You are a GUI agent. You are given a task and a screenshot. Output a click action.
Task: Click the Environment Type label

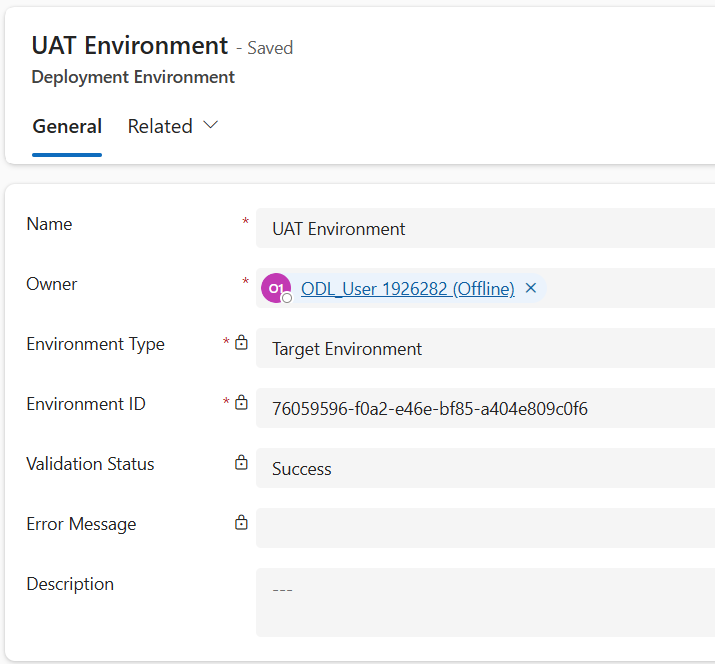point(95,344)
